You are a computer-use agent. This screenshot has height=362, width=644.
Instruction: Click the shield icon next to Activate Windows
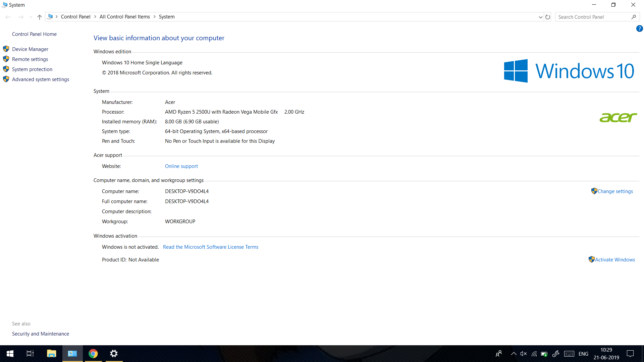(591, 259)
